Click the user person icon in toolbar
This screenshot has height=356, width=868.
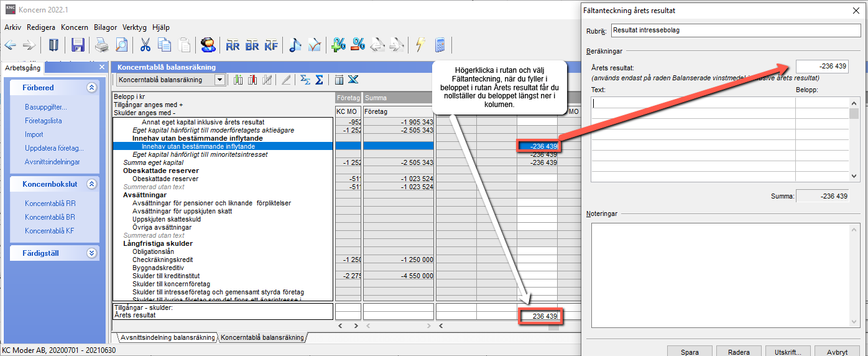tap(208, 45)
